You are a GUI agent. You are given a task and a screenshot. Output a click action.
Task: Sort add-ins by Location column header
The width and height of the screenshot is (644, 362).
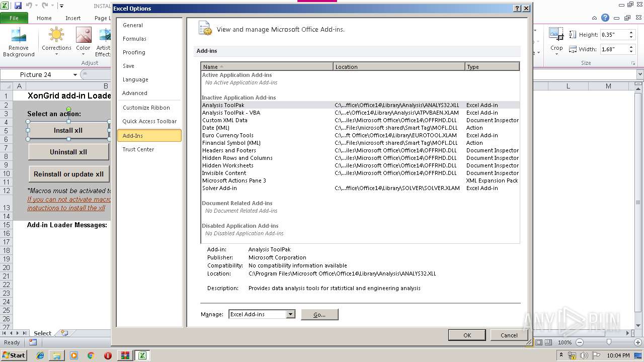(399, 66)
